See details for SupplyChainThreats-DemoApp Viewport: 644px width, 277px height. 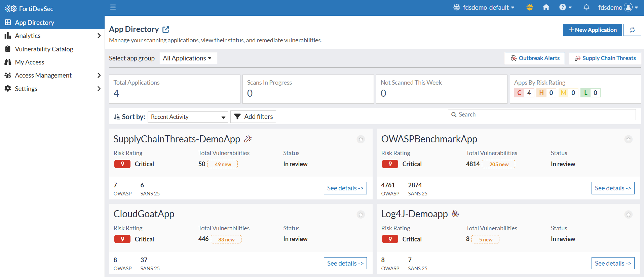[x=345, y=188]
